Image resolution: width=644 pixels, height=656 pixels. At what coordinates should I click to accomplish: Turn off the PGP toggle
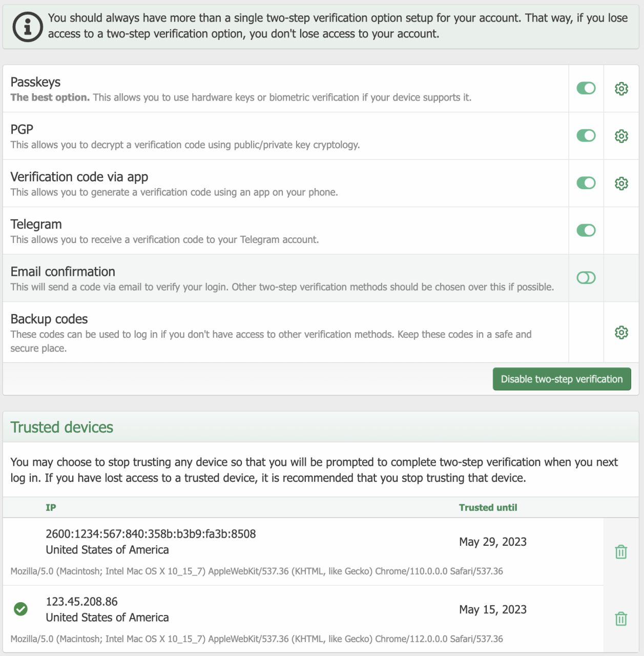point(586,136)
